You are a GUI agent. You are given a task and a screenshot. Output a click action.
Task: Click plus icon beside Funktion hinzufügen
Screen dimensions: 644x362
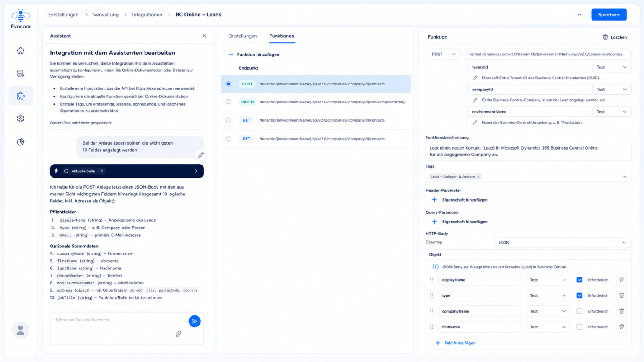point(231,54)
